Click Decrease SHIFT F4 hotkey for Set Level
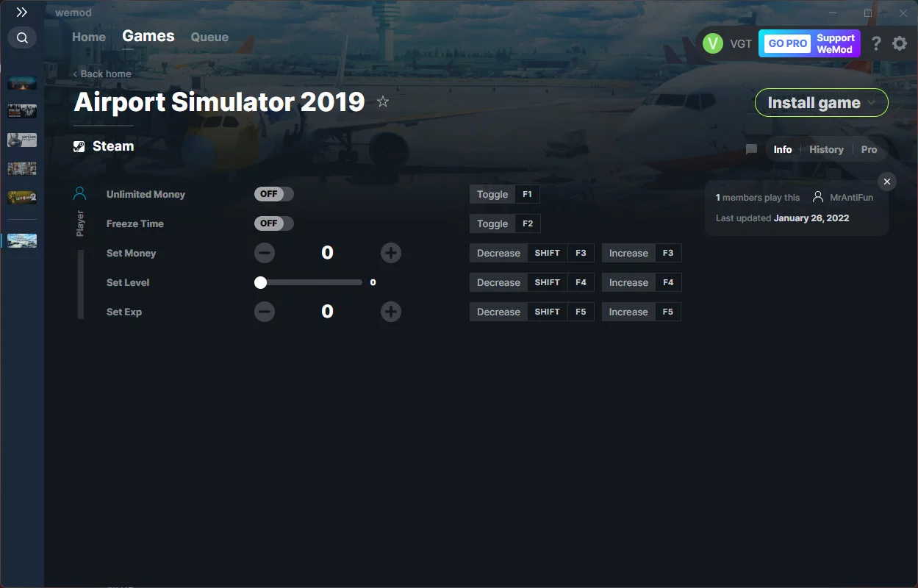The height and width of the screenshot is (588, 918). (x=532, y=282)
